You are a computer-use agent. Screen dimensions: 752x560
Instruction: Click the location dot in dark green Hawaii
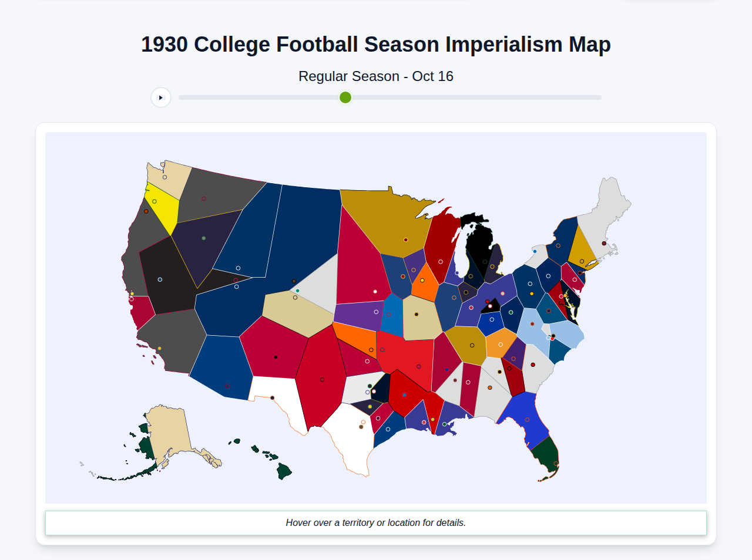[x=257, y=450]
